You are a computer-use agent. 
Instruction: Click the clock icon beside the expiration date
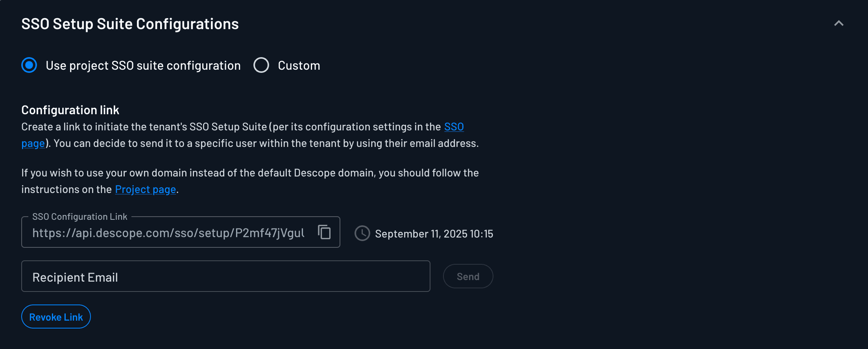[x=362, y=234]
